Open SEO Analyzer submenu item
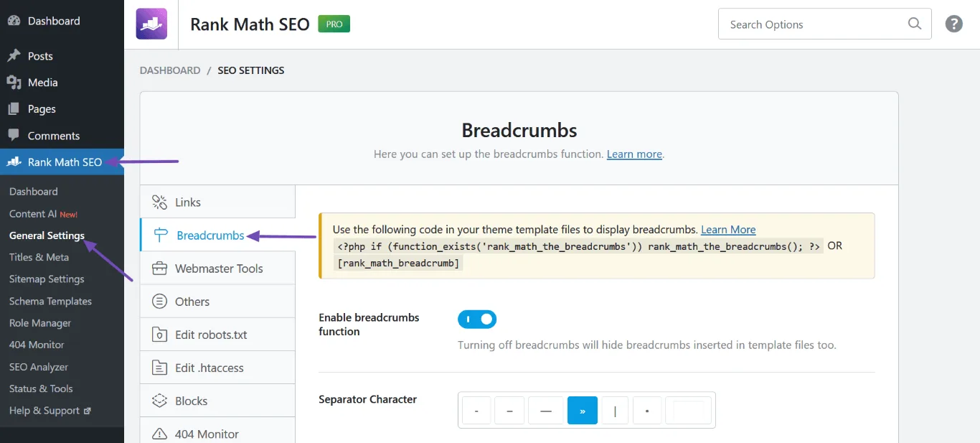This screenshot has height=443, width=980. (39, 367)
